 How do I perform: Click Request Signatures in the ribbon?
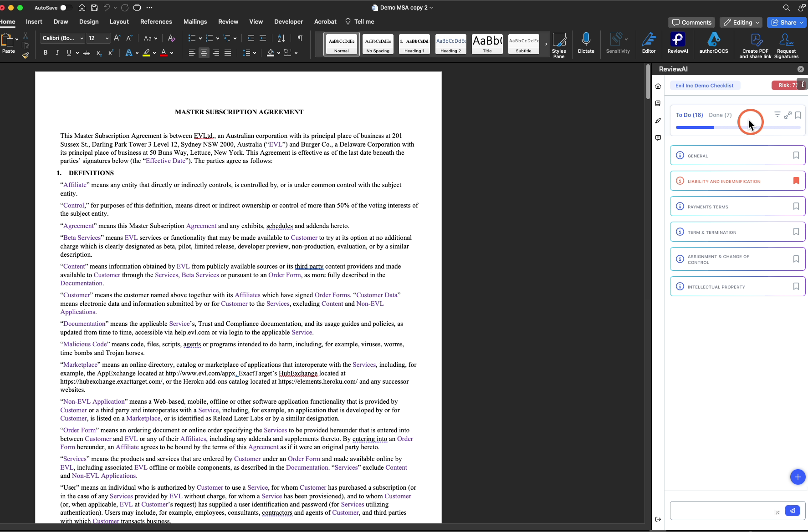786,45
